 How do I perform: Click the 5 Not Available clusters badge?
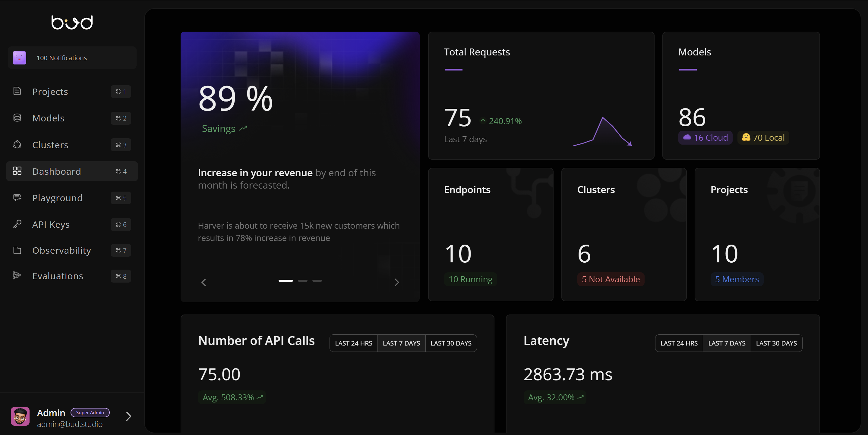tap(611, 279)
